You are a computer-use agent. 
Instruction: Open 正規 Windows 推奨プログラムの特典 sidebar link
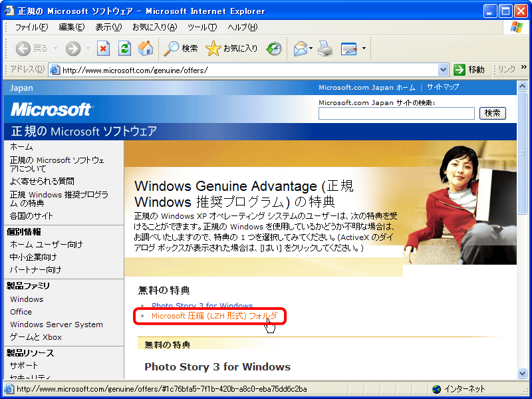[x=59, y=199]
